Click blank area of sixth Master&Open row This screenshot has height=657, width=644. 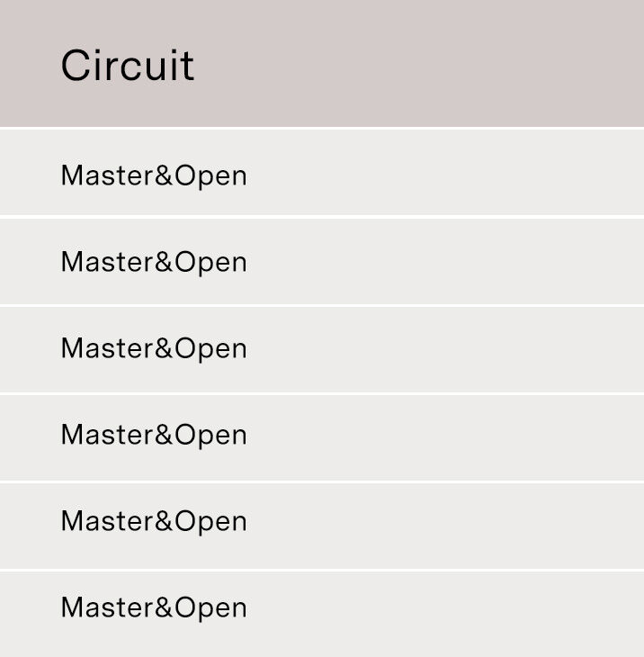443,615
